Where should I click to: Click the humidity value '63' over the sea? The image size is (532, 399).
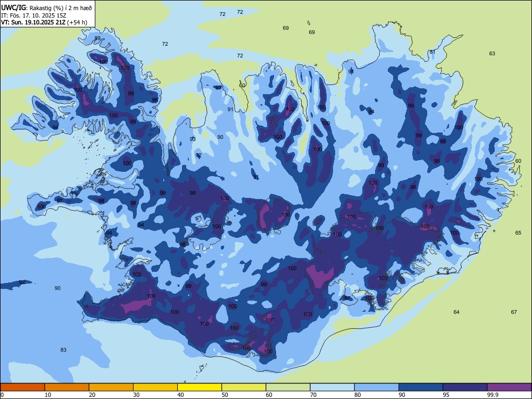[492, 53]
